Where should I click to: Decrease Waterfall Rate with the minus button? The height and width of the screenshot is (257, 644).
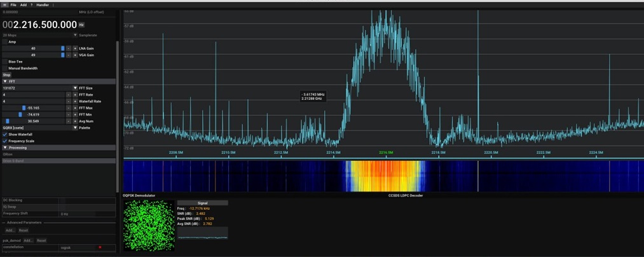pyautogui.click(x=68, y=102)
